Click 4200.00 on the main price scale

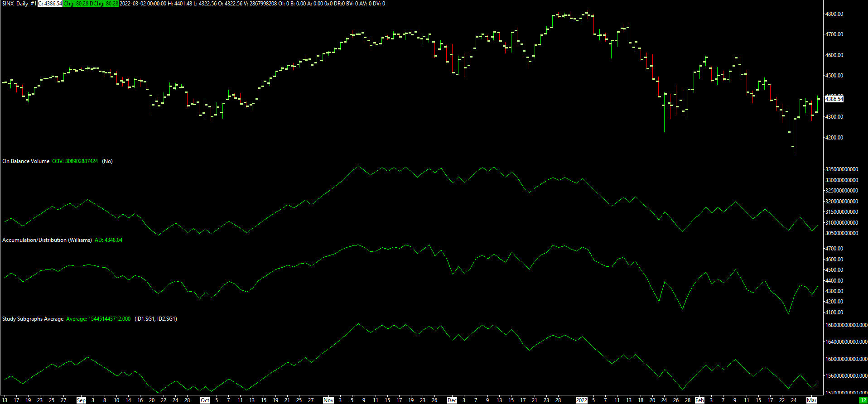click(834, 138)
